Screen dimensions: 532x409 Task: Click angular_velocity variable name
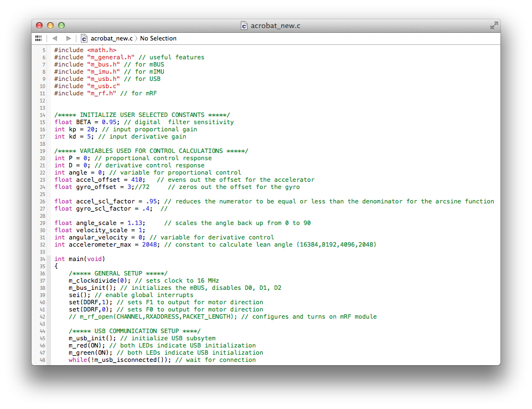98,237
